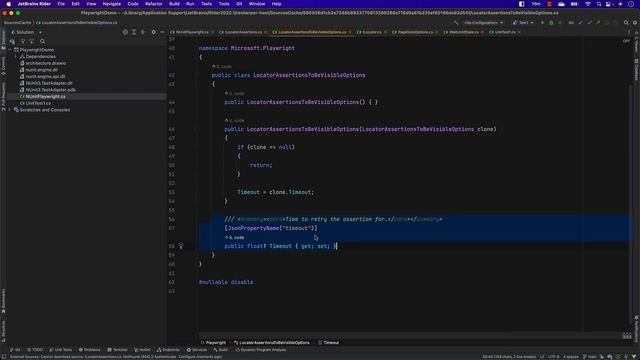Click the lightbulb quick-action gutter icon

point(181,246)
